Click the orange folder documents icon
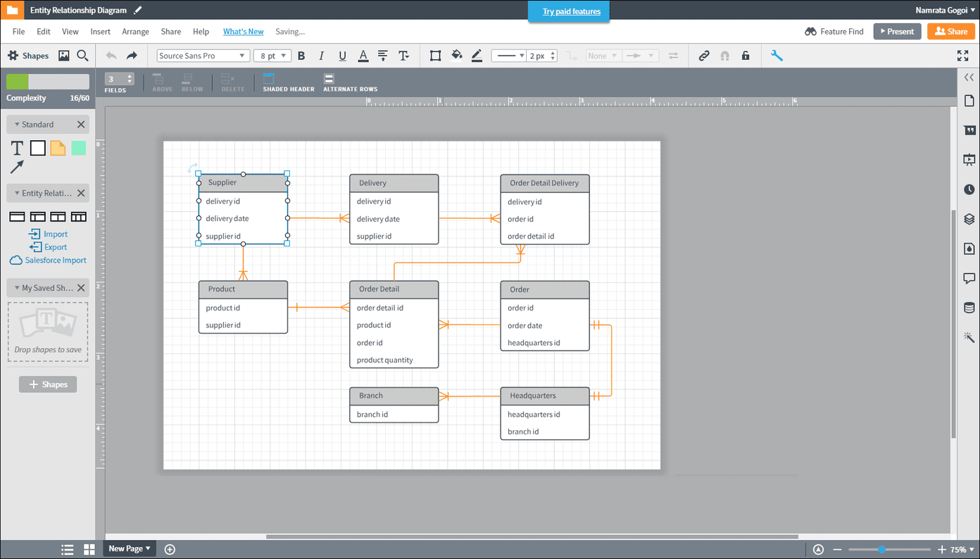Viewport: 980px width, 559px height. coord(12,10)
